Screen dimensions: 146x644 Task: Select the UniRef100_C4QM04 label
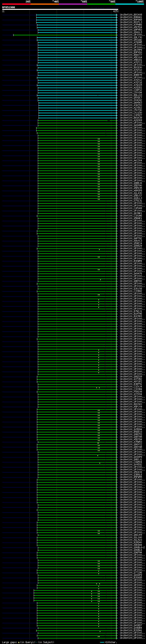(131, 462)
